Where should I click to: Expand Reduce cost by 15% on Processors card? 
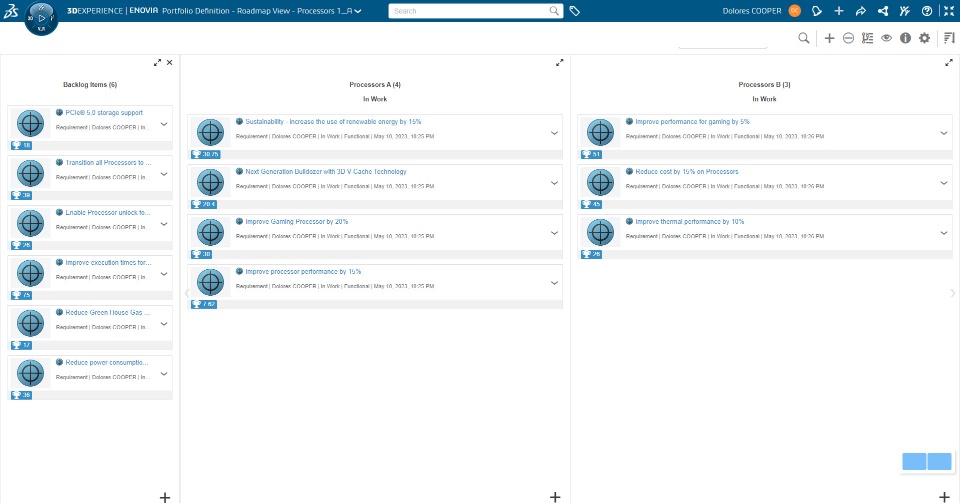(944, 183)
